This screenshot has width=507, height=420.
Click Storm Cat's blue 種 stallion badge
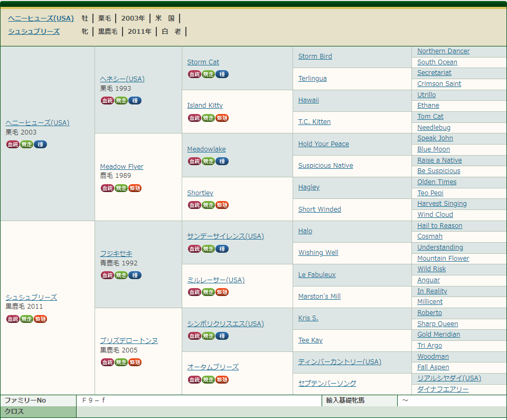222,74
